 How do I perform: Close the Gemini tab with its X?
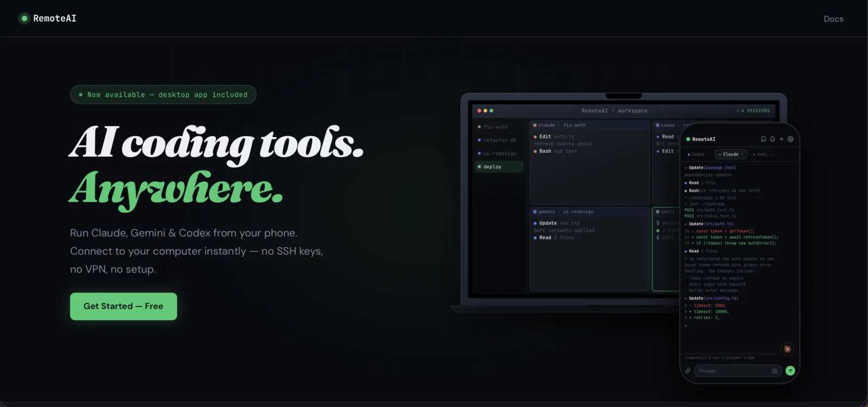tap(778, 155)
